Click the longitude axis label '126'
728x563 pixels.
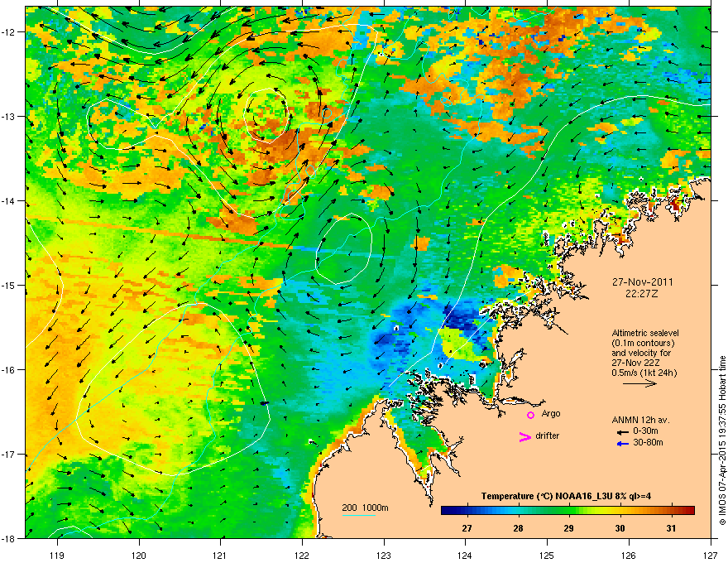[x=629, y=555]
